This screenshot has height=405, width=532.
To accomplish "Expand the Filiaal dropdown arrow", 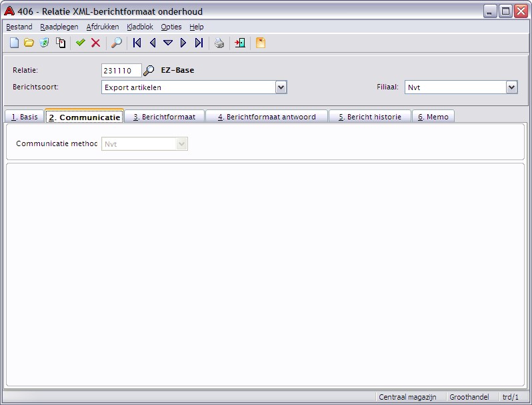I will tap(511, 87).
